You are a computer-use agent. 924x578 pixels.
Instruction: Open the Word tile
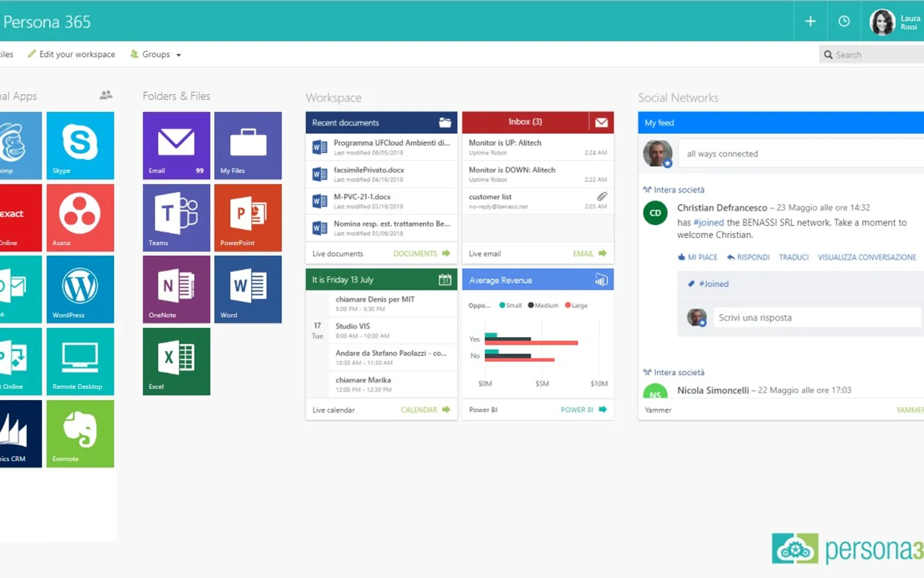pos(248,290)
